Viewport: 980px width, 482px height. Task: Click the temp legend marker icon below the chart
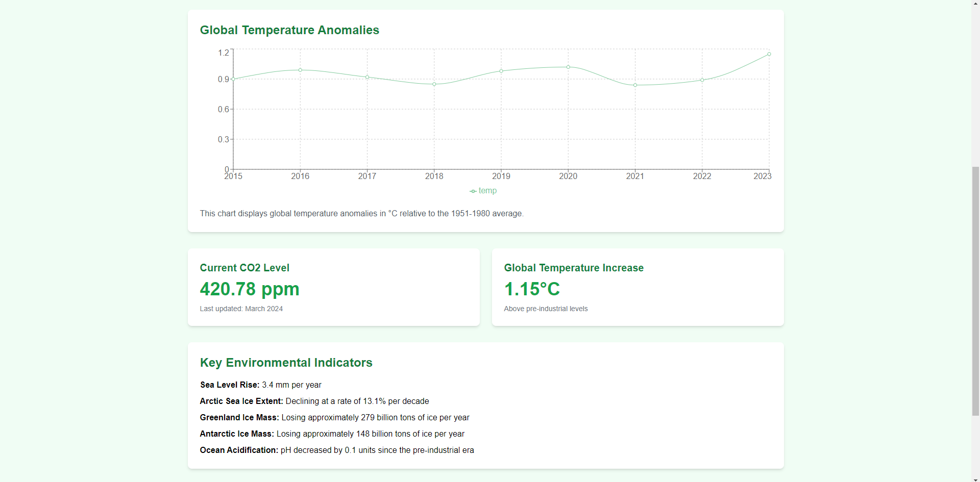tap(473, 191)
